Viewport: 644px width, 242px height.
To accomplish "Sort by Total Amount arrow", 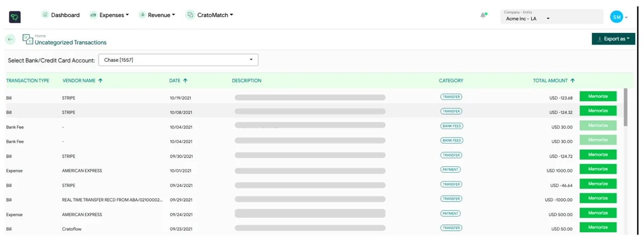I will click(573, 81).
